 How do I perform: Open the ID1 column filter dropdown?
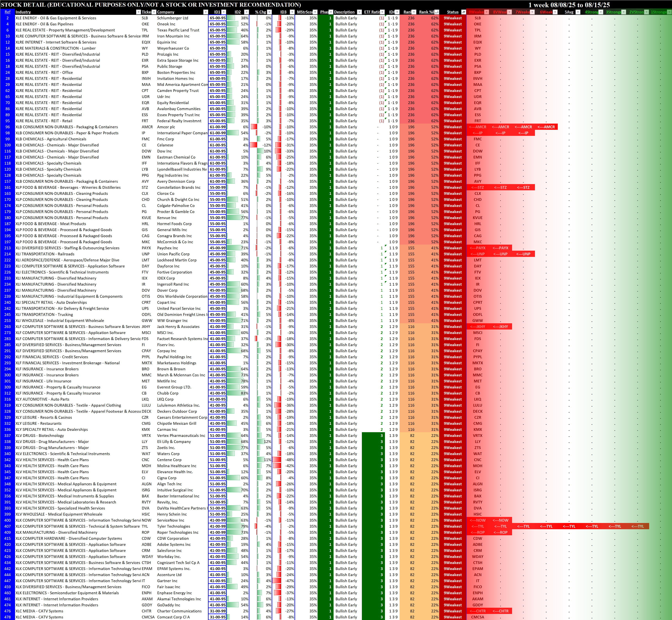tap(224, 12)
